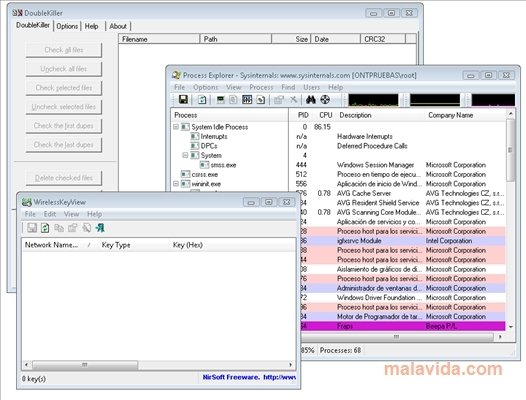Image resolution: width=526 pixels, height=400 pixels.
Task: Click the Refresh icon in WirelessKeyView toolbar
Action: [x=45, y=228]
